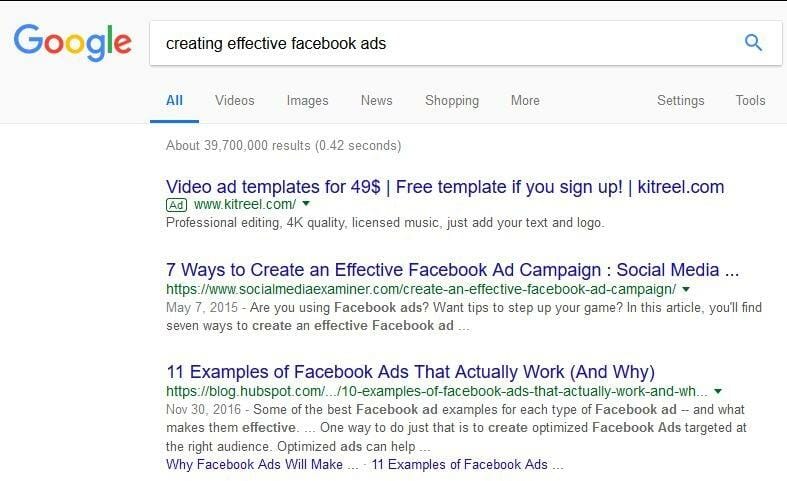787x481 pixels.
Task: Click the search query input field
Action: click(447, 43)
